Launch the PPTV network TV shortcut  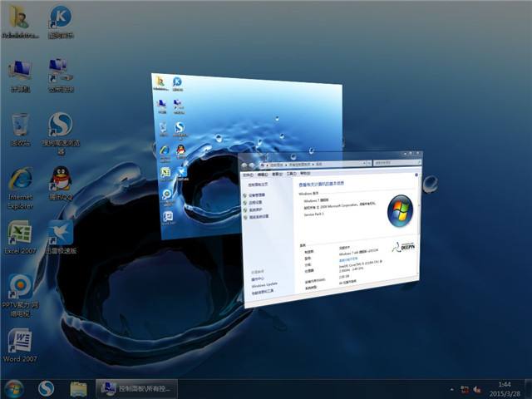coord(20,296)
